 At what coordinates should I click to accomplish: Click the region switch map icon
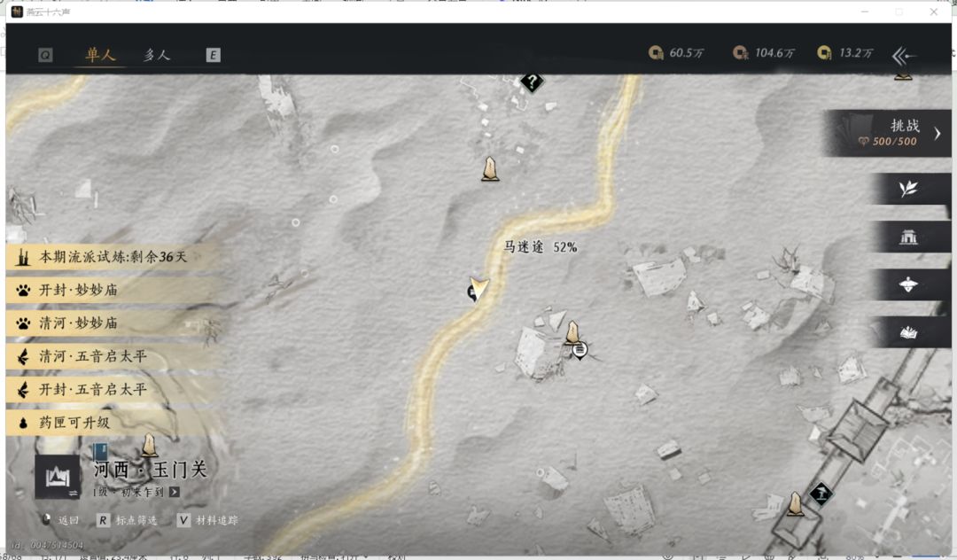pyautogui.click(x=58, y=477)
